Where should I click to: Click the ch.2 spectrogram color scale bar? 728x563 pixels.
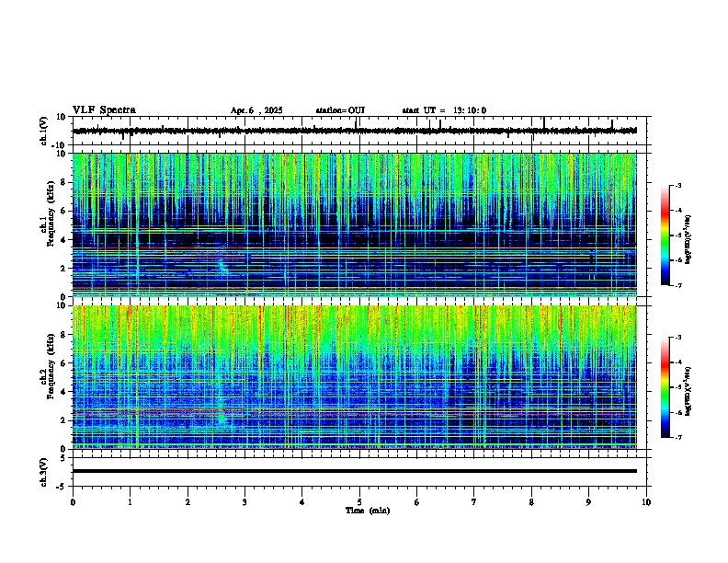point(665,387)
